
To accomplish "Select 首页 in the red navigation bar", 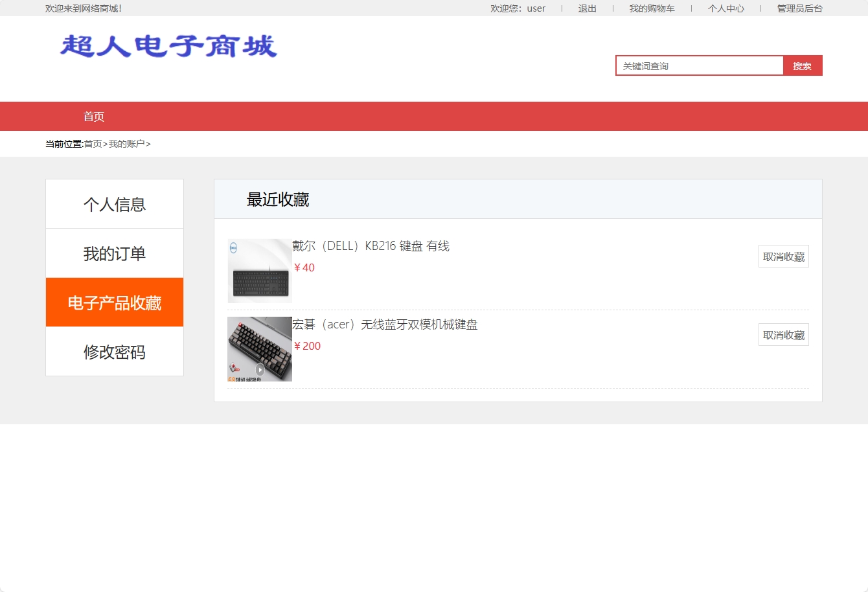I will coord(94,116).
